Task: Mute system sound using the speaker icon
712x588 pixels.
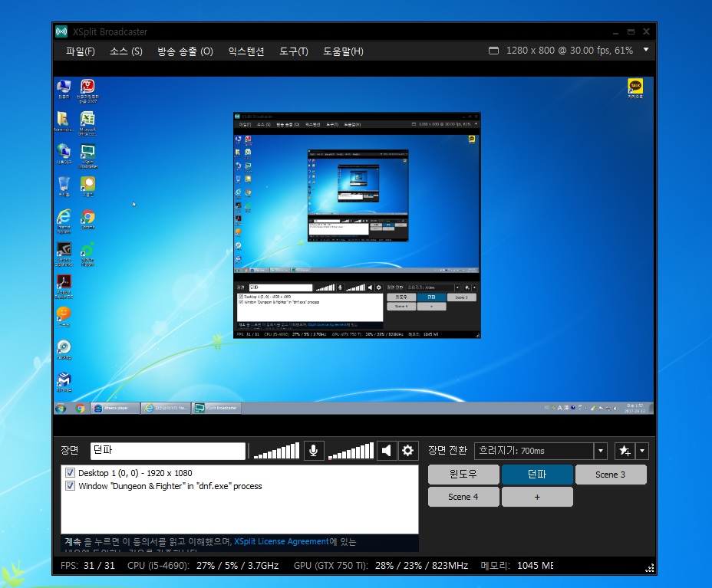Action: tap(387, 451)
